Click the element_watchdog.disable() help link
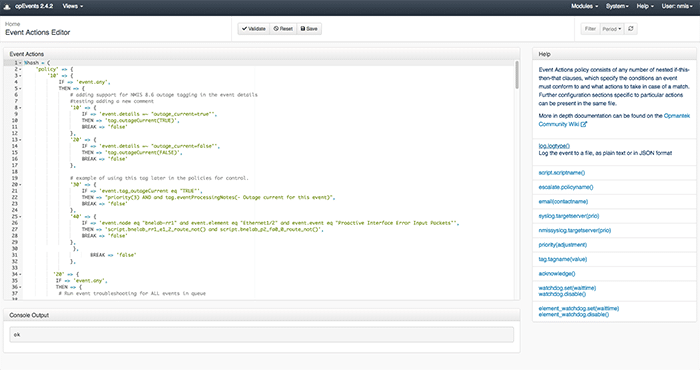 [x=574, y=315]
